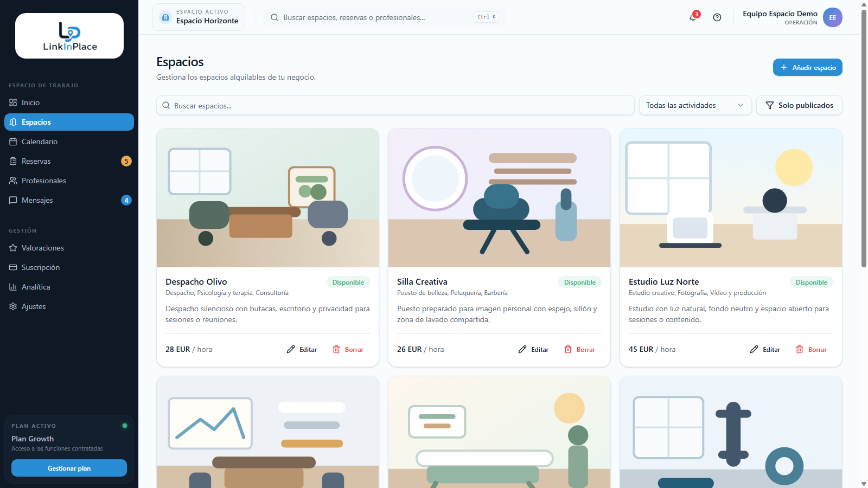Open the Equipo Espacio Demo account menu

point(792,17)
